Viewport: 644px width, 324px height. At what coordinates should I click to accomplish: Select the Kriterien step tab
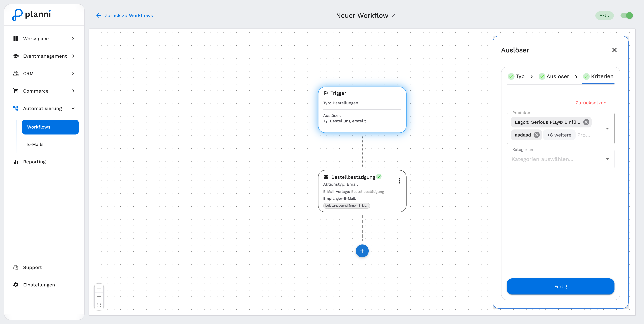[598, 76]
